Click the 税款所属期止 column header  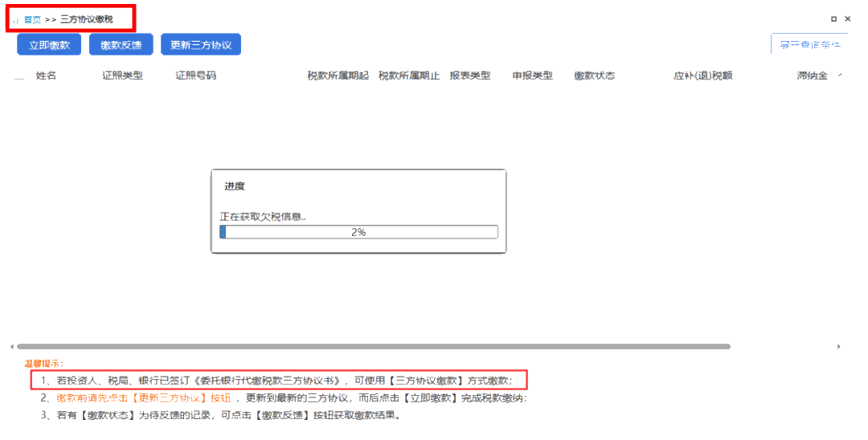pyautogui.click(x=409, y=75)
